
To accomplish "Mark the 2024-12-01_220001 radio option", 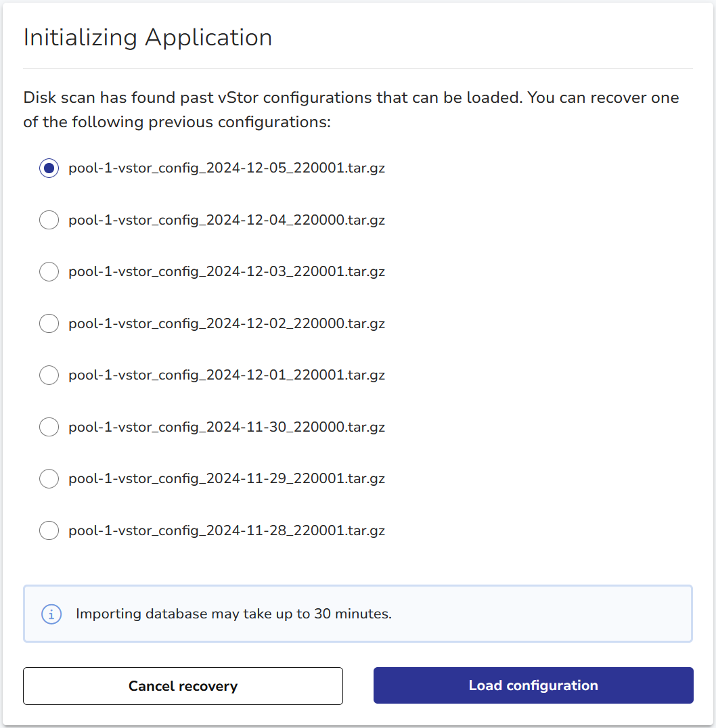I will 49,375.
